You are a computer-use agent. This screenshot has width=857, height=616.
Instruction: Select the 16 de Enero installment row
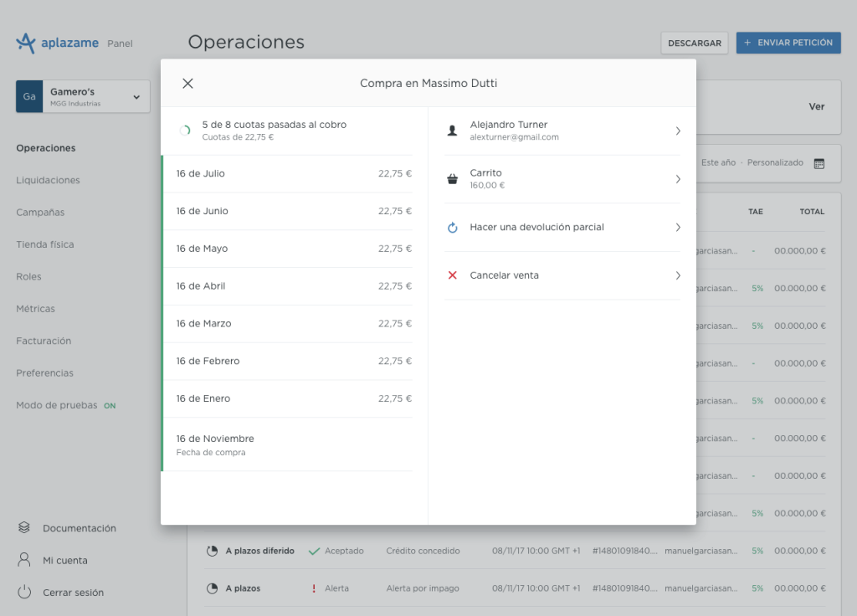coord(288,398)
